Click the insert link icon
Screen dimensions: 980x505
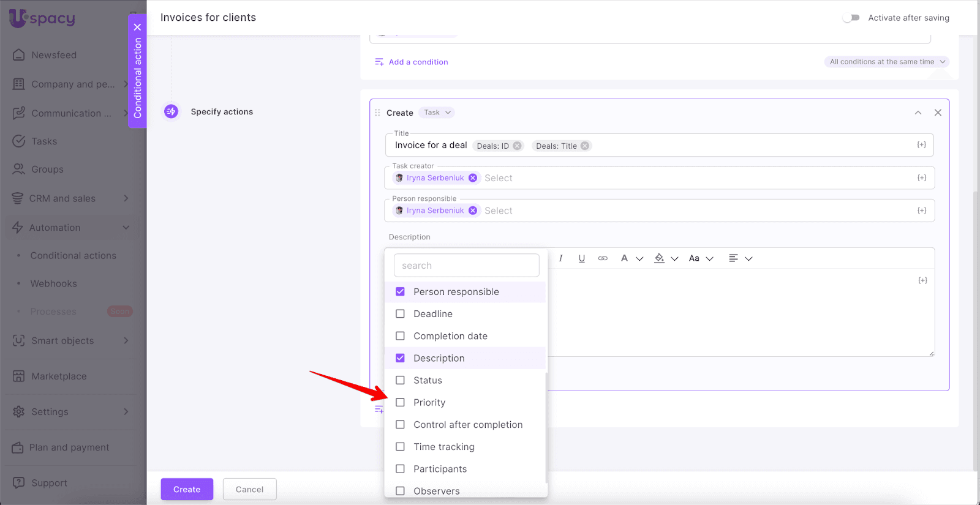(603, 258)
